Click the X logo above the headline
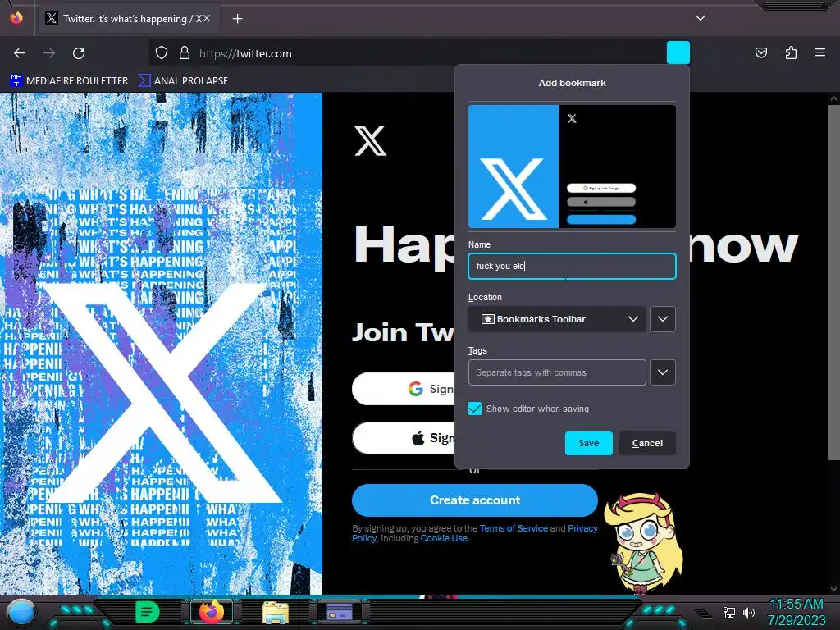Image resolution: width=840 pixels, height=630 pixels. pyautogui.click(x=370, y=141)
